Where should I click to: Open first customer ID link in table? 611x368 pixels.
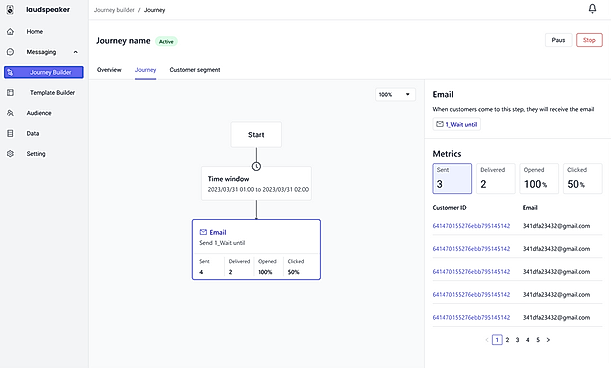471,226
